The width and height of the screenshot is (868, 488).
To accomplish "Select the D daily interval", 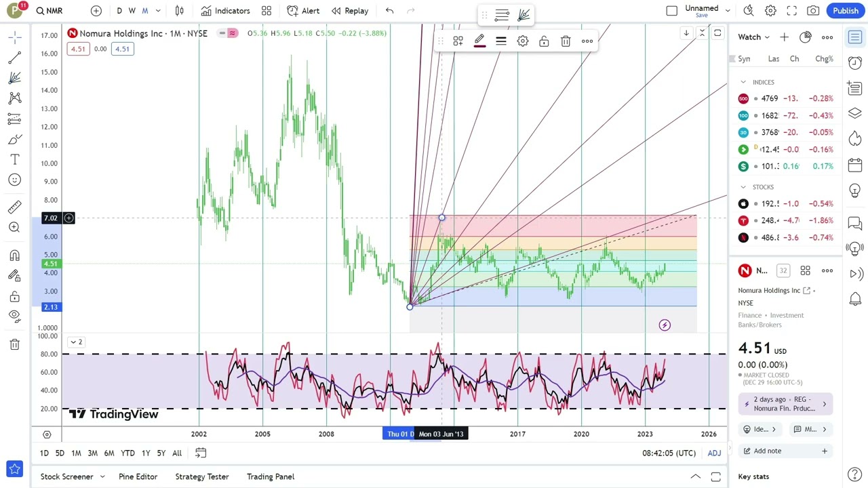I will coord(119,11).
